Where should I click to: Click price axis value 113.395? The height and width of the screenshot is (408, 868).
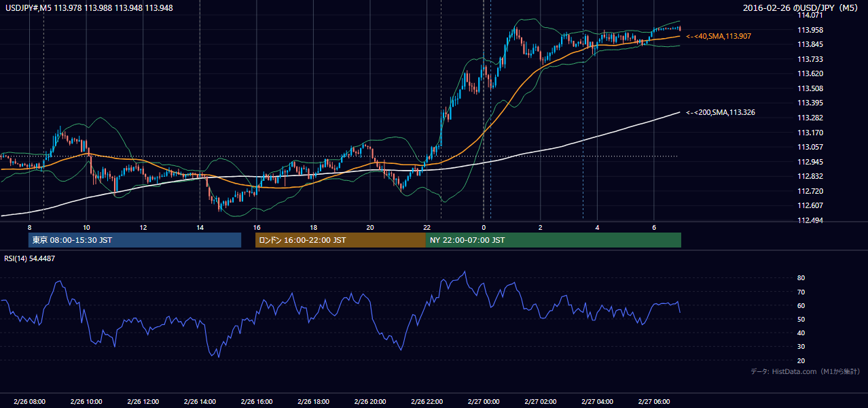(x=810, y=103)
